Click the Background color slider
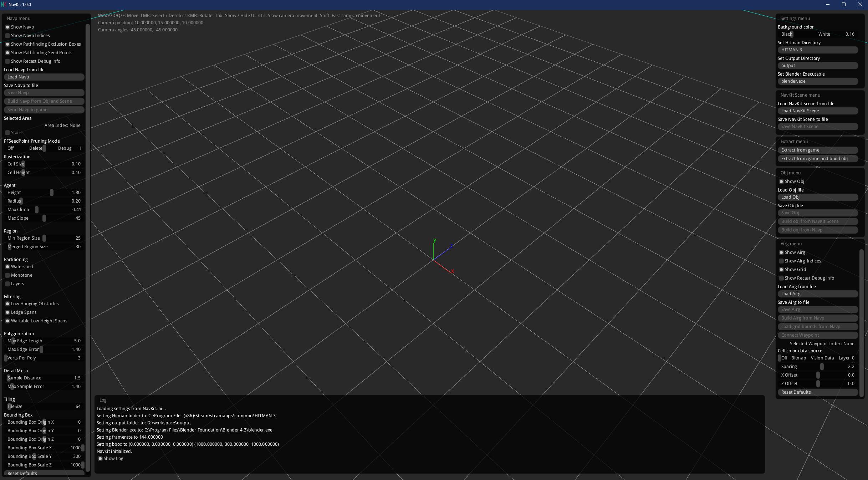868x480 pixels. 818,34
